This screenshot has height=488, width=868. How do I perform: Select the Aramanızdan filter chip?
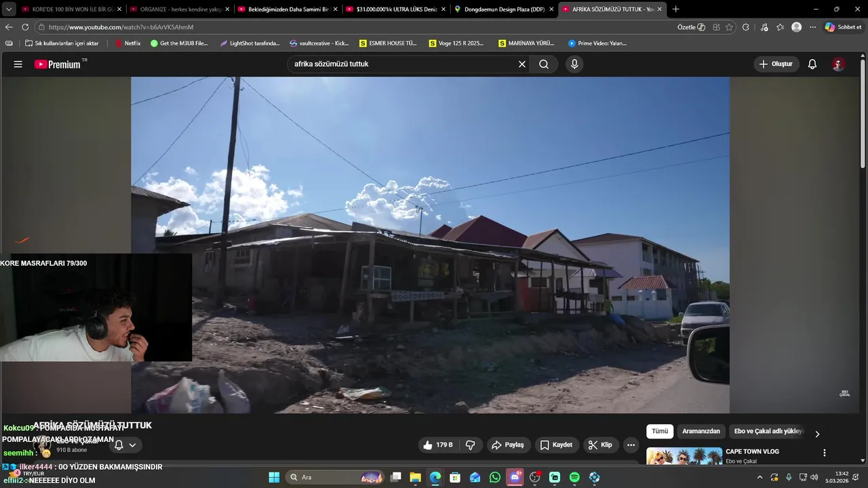(701, 432)
